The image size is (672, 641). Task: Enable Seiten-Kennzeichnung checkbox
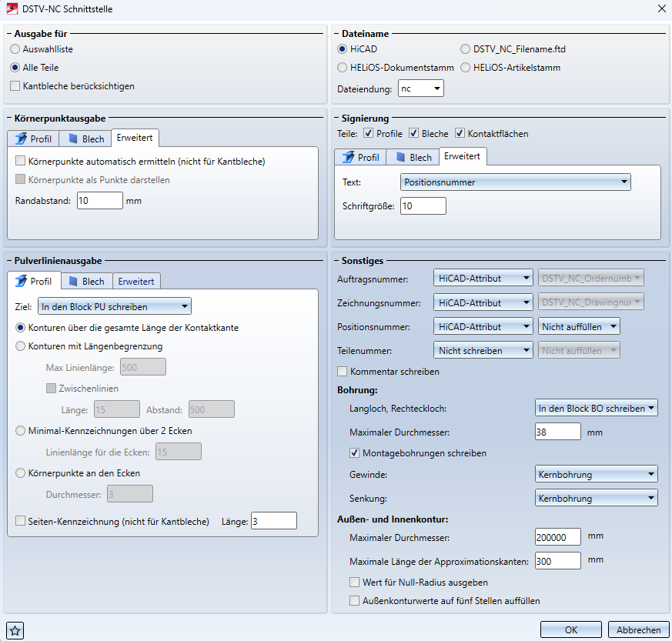20,521
